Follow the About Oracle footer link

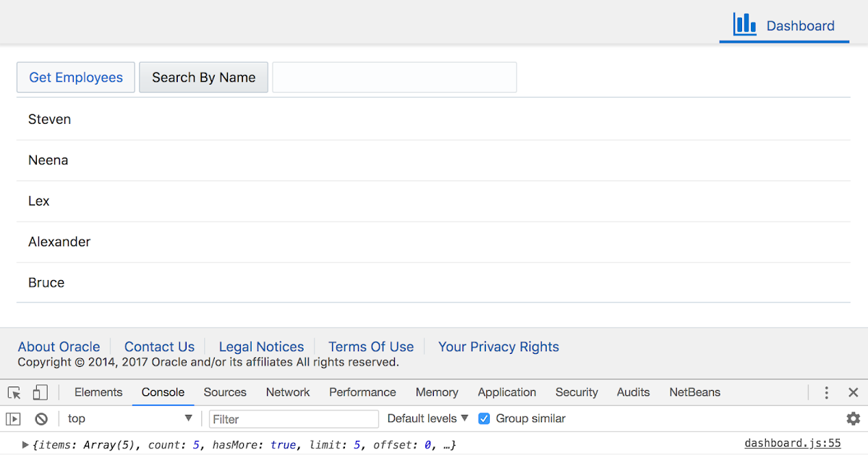click(59, 347)
